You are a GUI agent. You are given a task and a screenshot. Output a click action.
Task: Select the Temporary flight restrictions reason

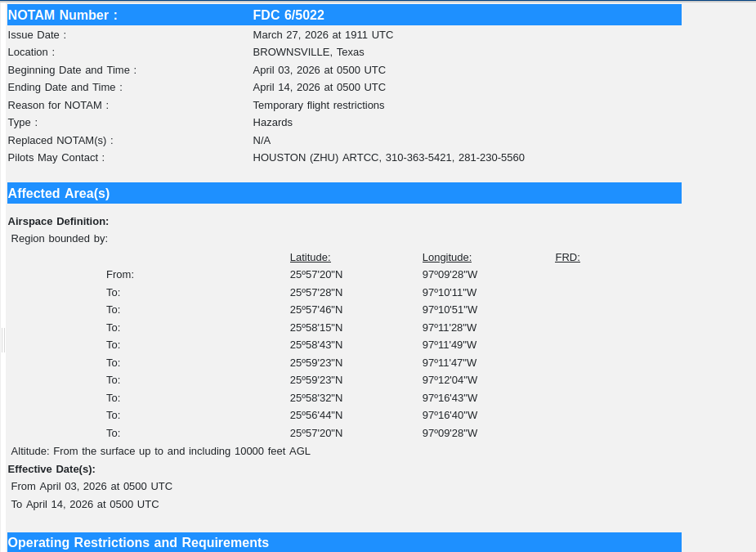(x=319, y=105)
